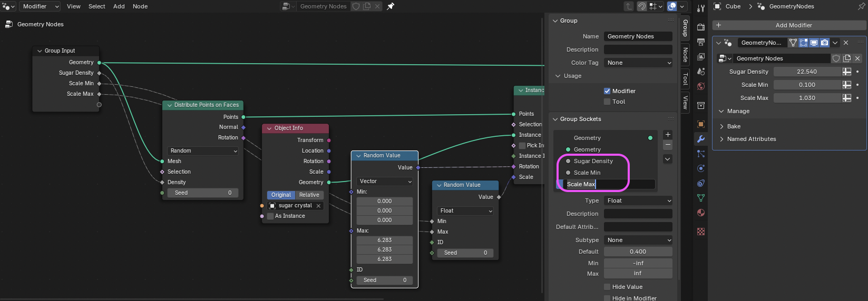Open the Texture properties tab

coord(700,232)
